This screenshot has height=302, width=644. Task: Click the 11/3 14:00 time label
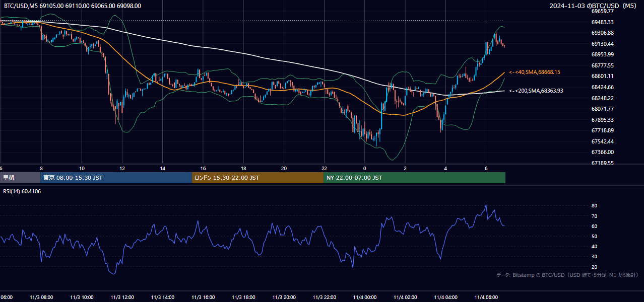pyautogui.click(x=162, y=297)
